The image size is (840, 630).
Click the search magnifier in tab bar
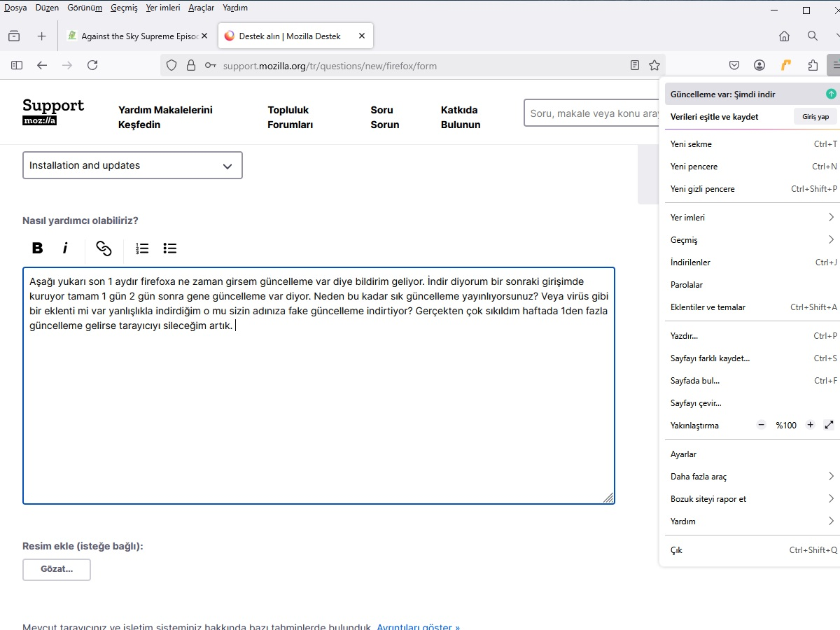point(812,36)
